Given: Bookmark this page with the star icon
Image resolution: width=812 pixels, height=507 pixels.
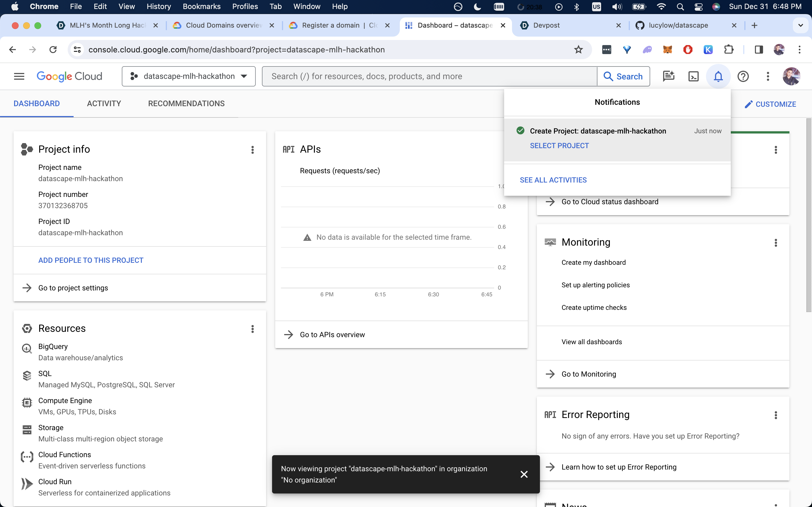Looking at the screenshot, I should click(x=579, y=50).
